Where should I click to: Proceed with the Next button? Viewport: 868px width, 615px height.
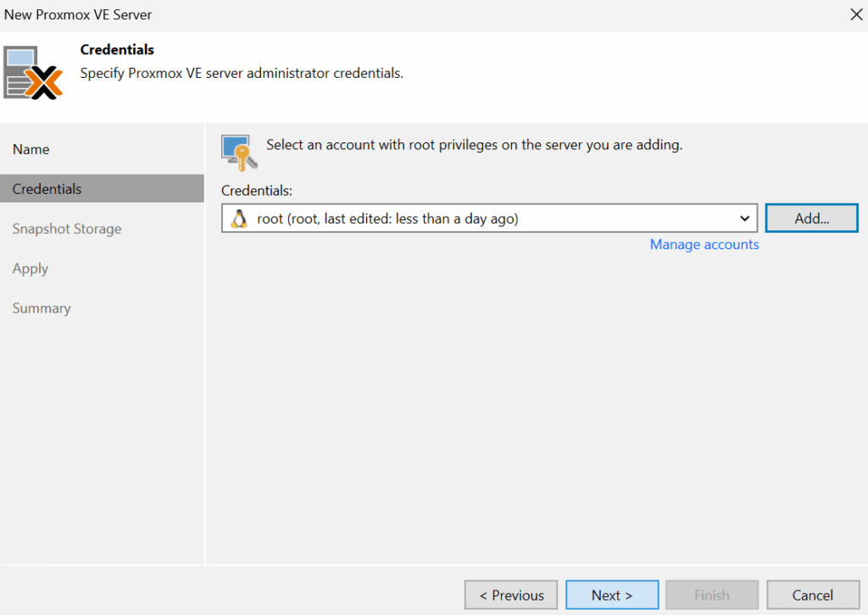point(612,595)
